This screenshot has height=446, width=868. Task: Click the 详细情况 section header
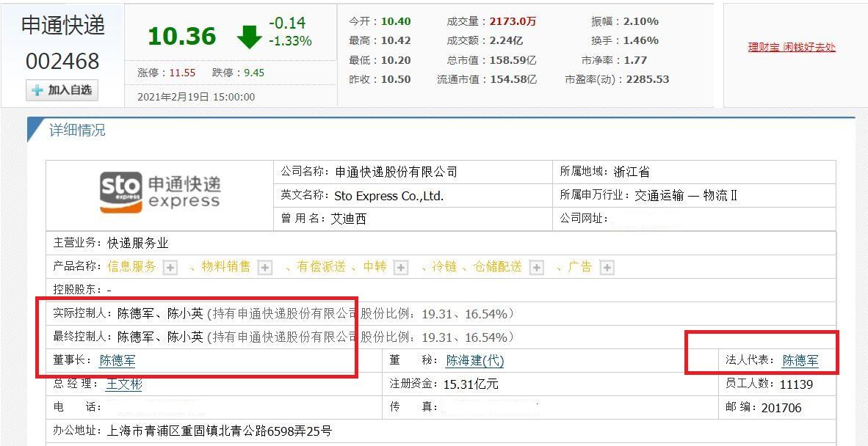[x=78, y=131]
